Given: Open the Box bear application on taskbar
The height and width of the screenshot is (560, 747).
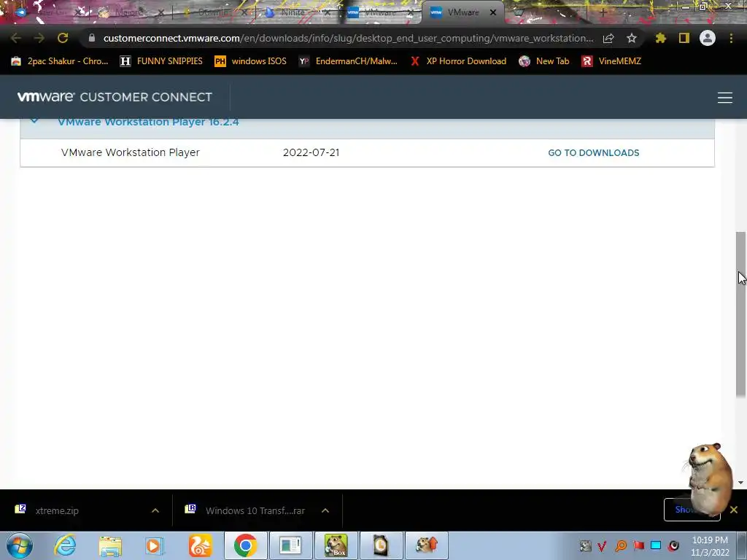Looking at the screenshot, I should (x=336, y=545).
